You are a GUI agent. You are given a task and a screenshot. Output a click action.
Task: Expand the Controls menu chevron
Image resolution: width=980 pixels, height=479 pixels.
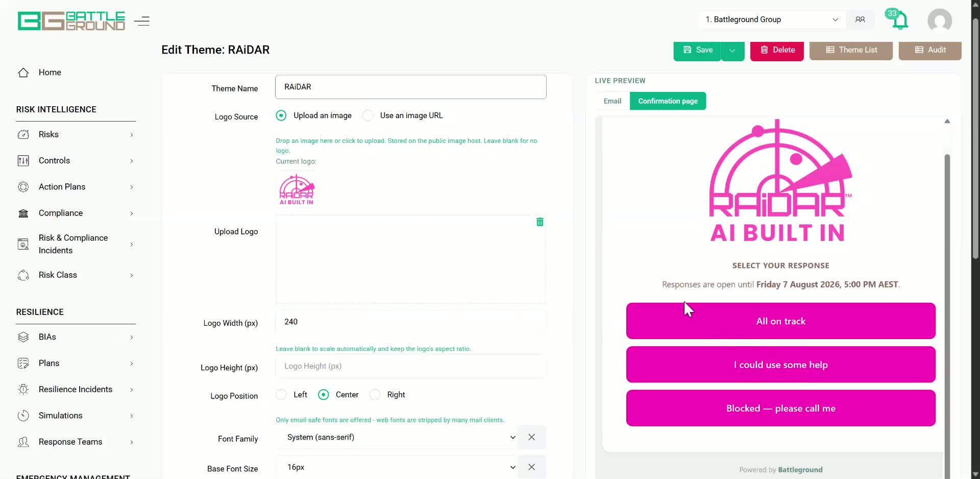pos(132,161)
